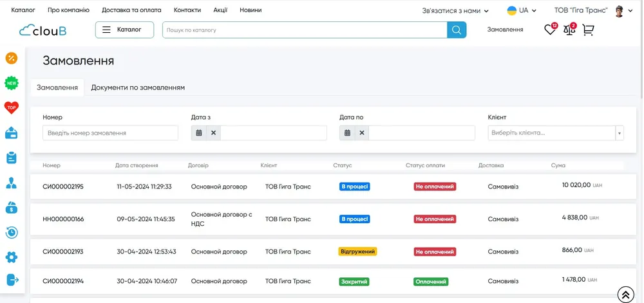
Task: Open the UA language selector
Action: (x=522, y=11)
